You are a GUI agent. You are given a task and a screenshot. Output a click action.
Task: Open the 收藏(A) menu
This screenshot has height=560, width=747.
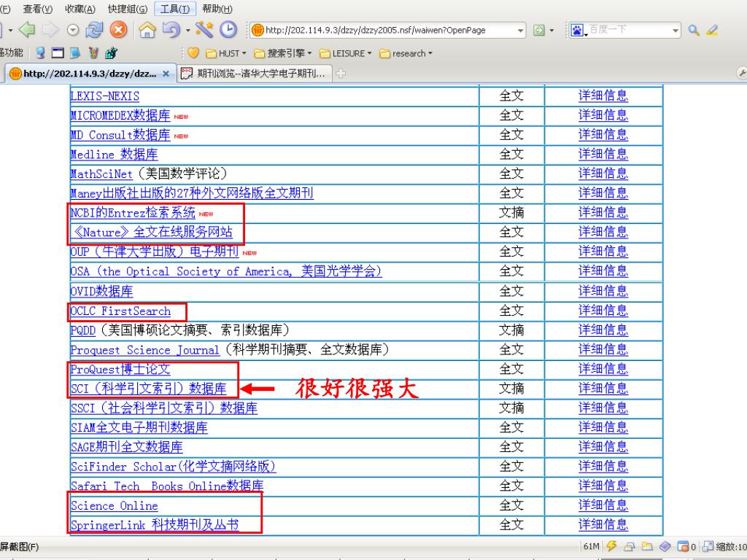click(x=80, y=9)
